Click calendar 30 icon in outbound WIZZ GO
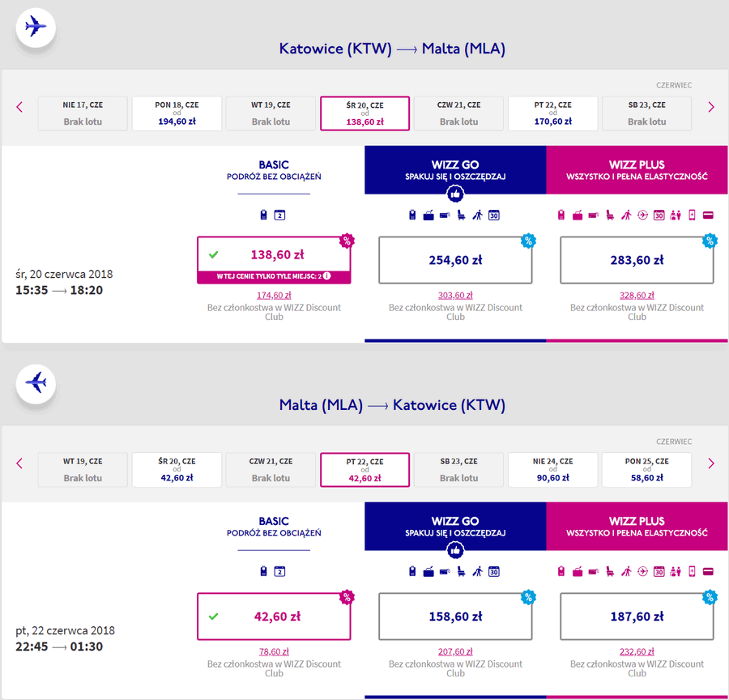Screen dimensions: 729x700 (494, 216)
